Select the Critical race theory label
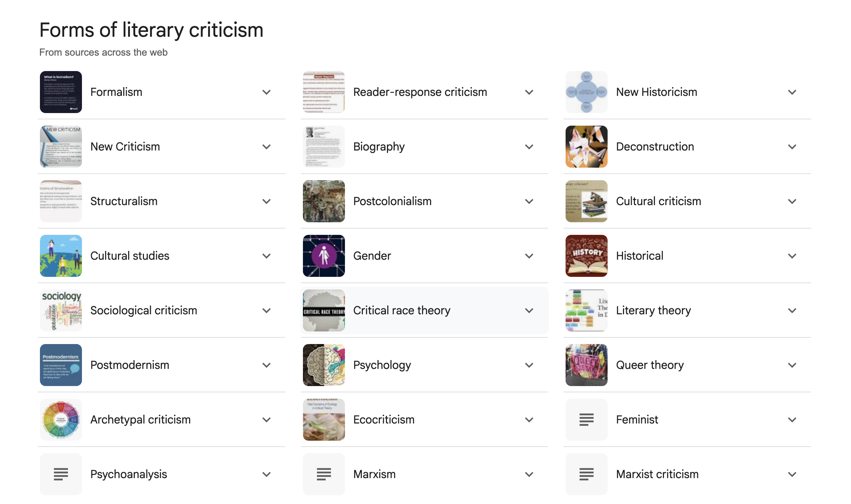 pos(402,310)
